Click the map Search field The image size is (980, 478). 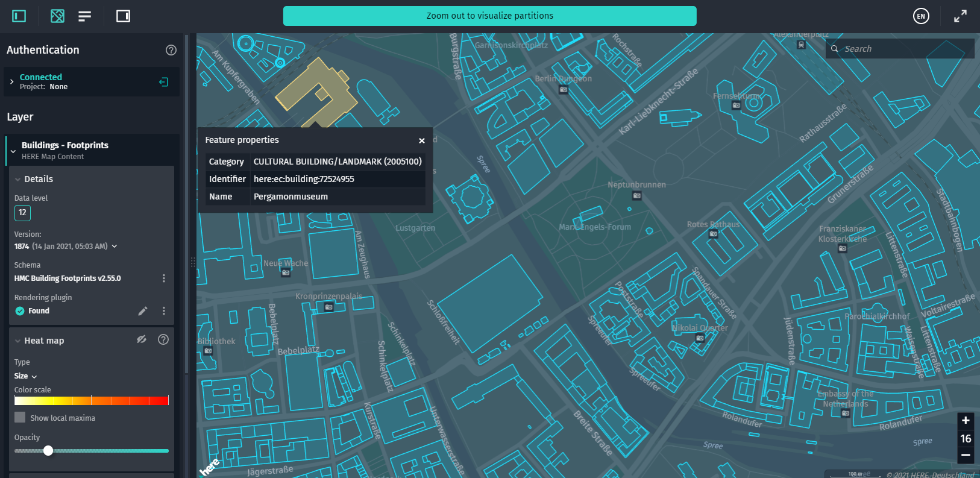point(900,49)
